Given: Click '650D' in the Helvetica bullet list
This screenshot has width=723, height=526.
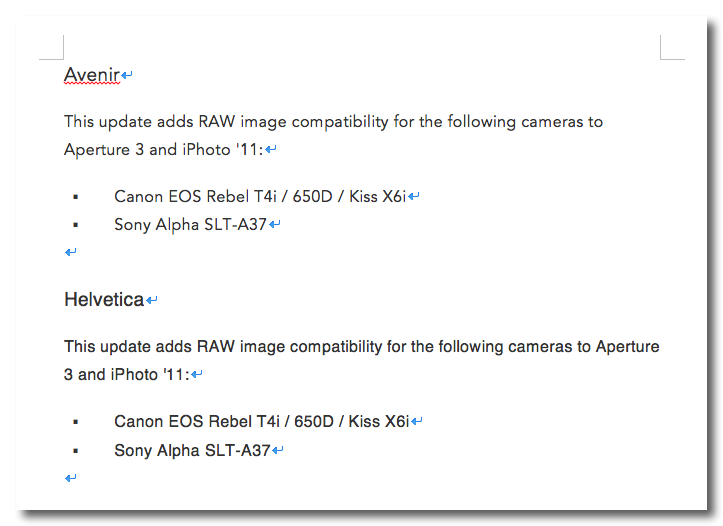Looking at the screenshot, I should (x=314, y=422).
